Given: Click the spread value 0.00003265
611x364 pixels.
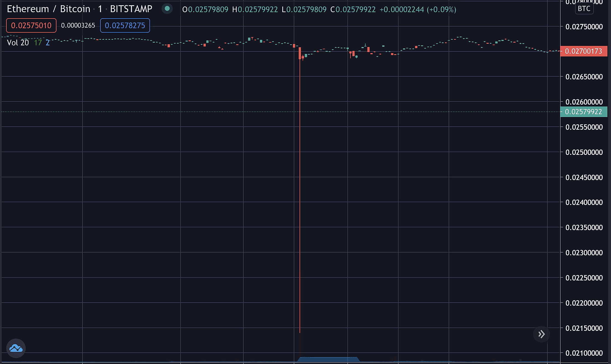Looking at the screenshot, I should [x=78, y=25].
